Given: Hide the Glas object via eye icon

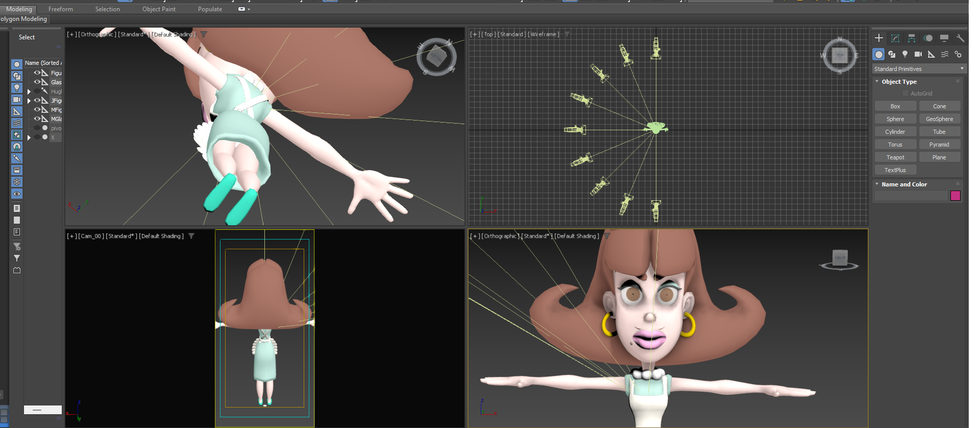Looking at the screenshot, I should [x=37, y=82].
